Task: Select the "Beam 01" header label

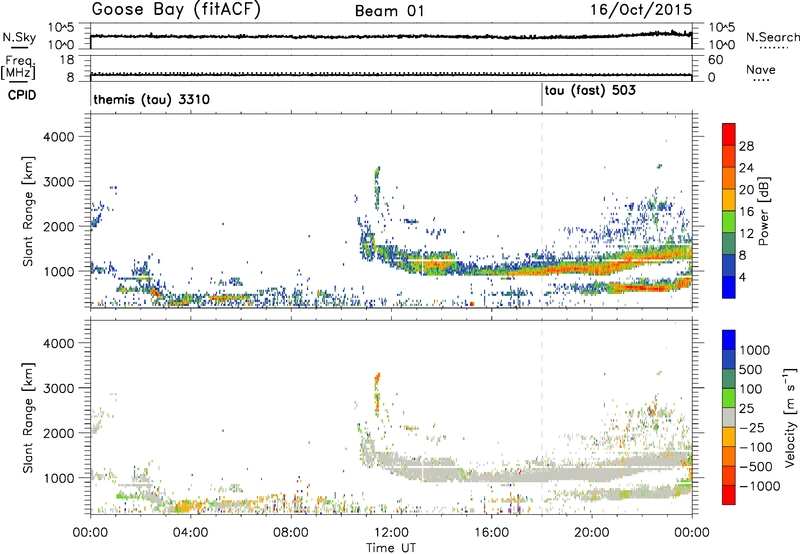Action: pyautogui.click(x=389, y=11)
